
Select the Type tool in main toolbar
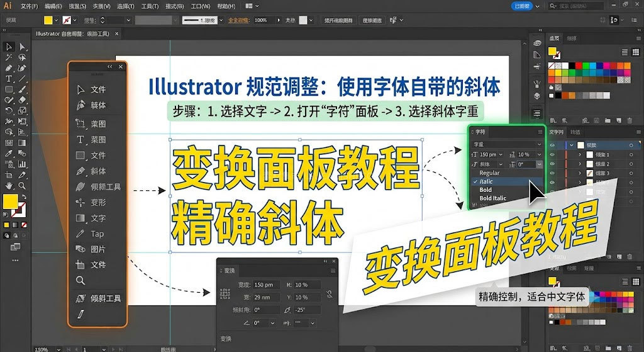9,79
